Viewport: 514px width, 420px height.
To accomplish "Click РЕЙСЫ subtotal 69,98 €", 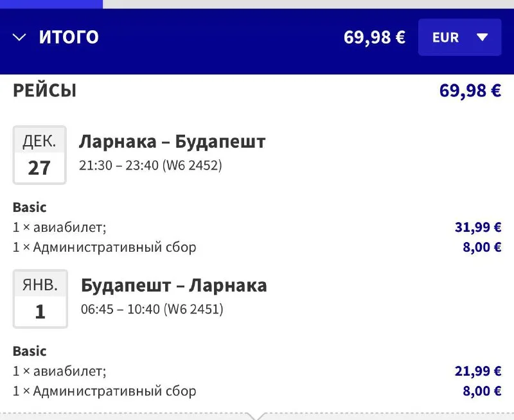I will [x=470, y=91].
